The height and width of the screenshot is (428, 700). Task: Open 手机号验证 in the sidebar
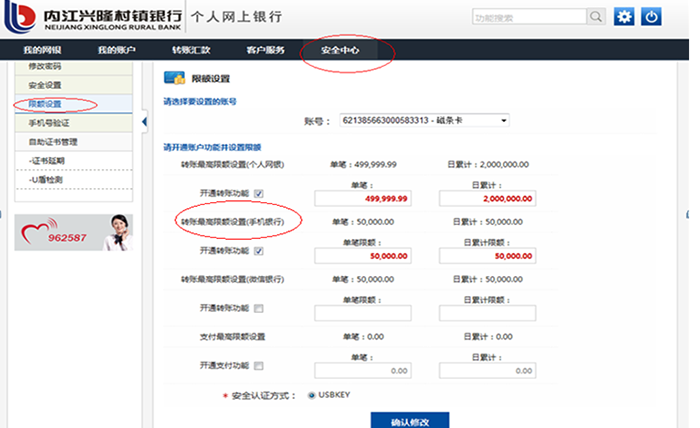click(x=46, y=123)
